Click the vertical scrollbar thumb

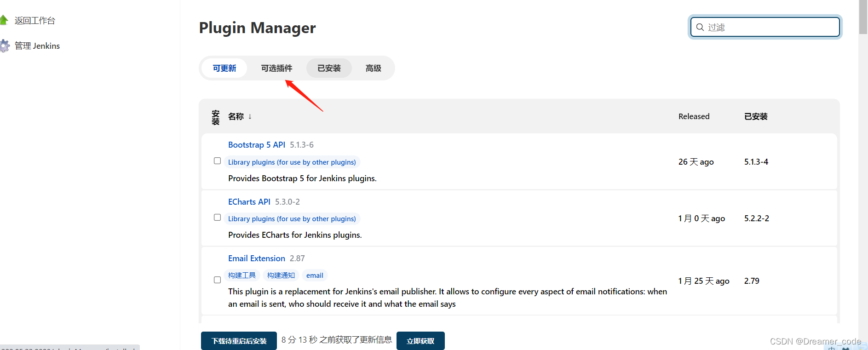[862, 18]
